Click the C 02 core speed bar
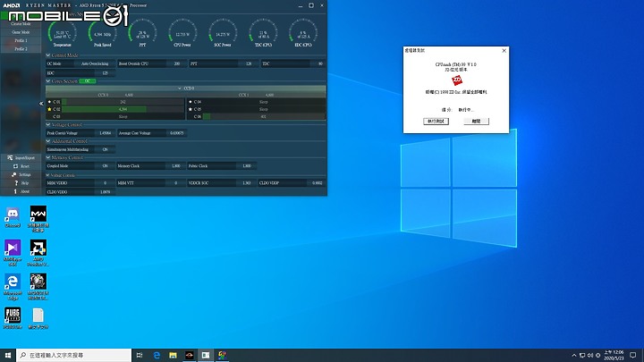This screenshot has width=644, height=362. [123, 109]
